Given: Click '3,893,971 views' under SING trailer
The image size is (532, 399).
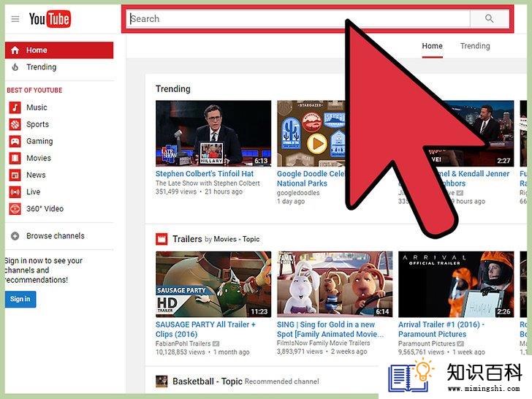Looking at the screenshot, I should pos(300,351).
